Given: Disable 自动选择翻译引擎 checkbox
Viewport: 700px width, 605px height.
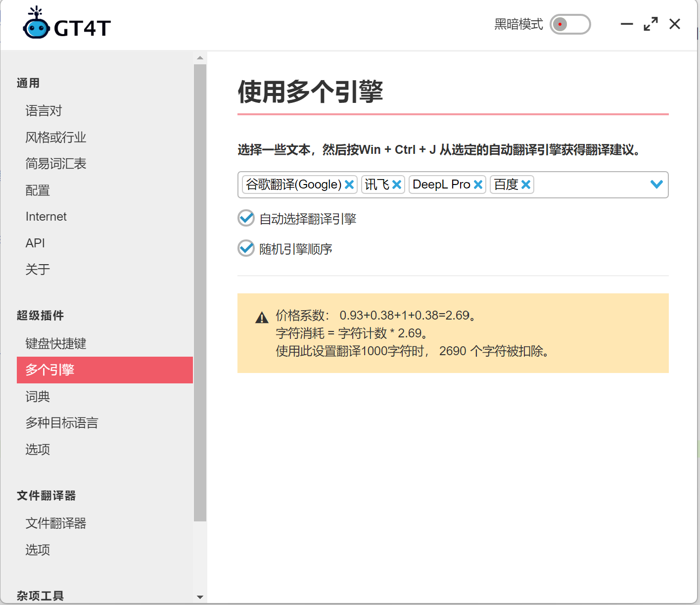Looking at the screenshot, I should coord(246,218).
